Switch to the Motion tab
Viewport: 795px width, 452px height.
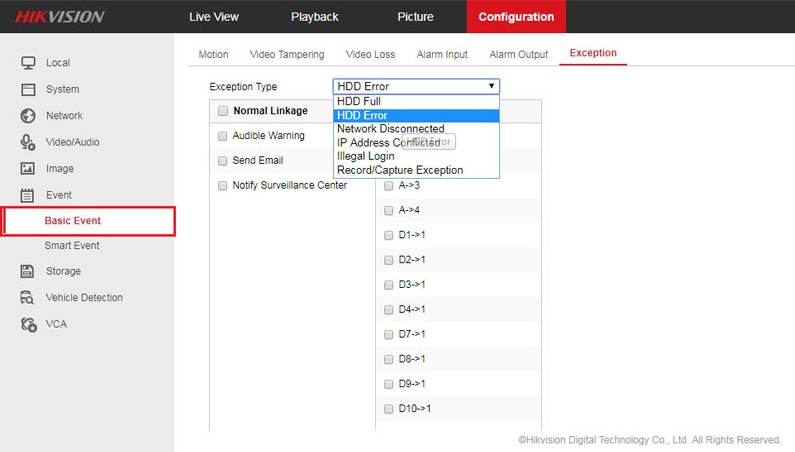click(x=213, y=54)
